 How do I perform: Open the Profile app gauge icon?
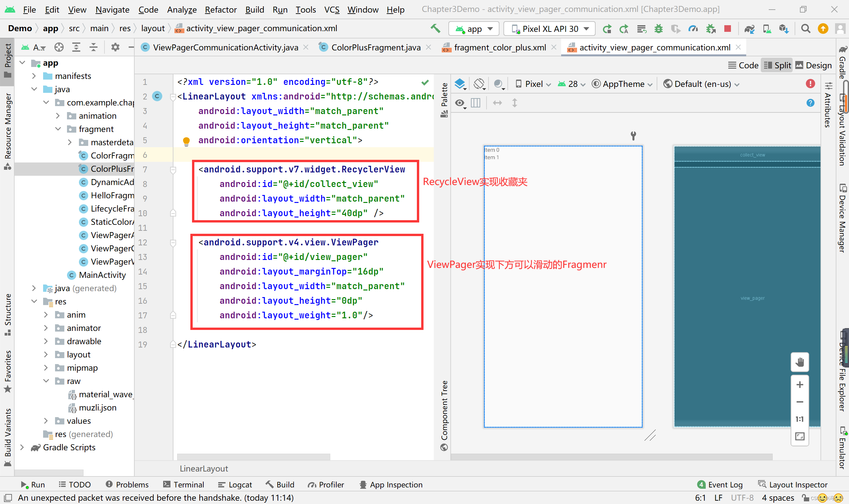click(x=693, y=29)
